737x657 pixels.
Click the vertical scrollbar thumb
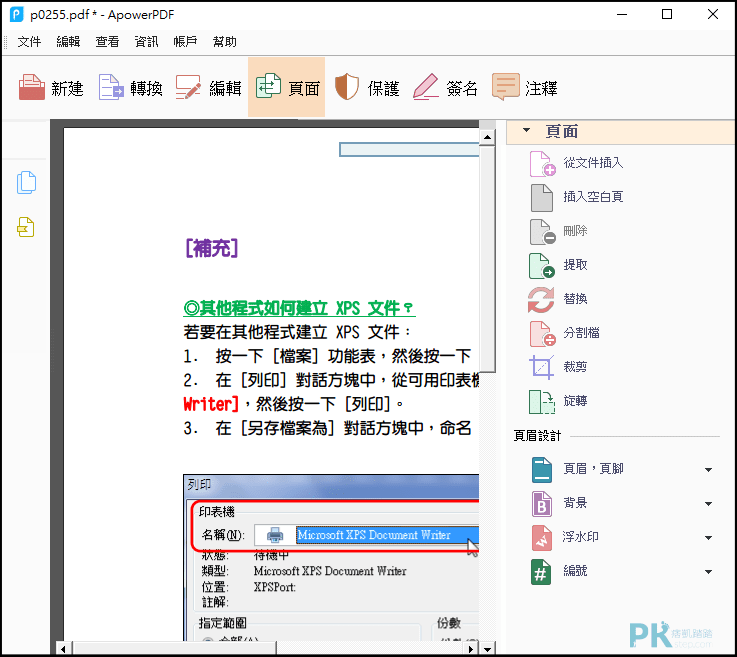pyautogui.click(x=487, y=258)
